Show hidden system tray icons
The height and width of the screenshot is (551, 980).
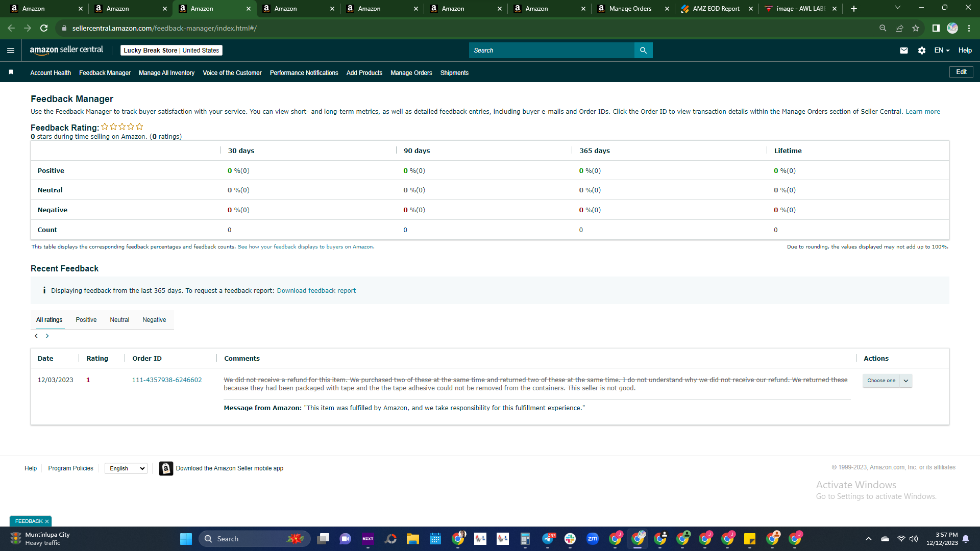869,539
